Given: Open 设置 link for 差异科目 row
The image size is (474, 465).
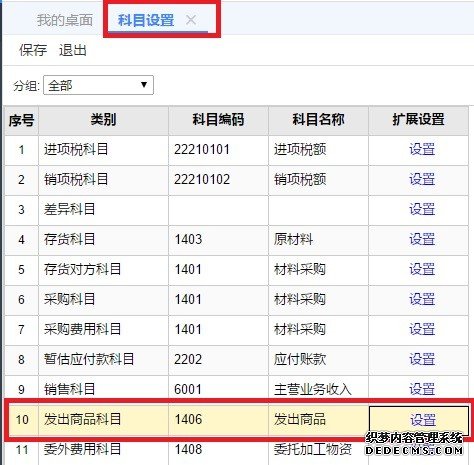Looking at the screenshot, I should (x=422, y=209).
